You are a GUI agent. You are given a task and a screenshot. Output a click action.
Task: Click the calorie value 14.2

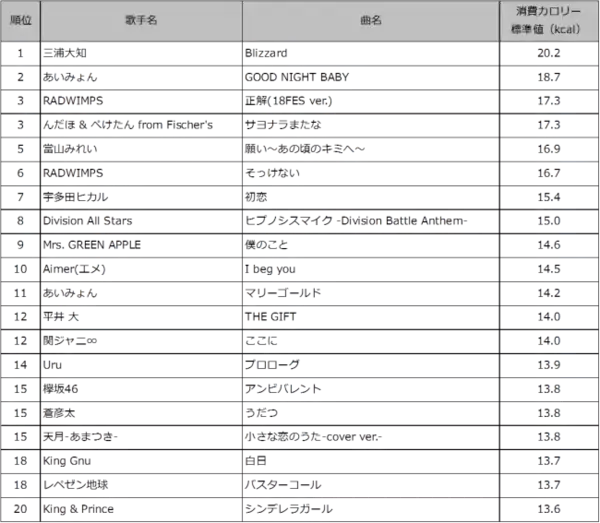(x=548, y=293)
